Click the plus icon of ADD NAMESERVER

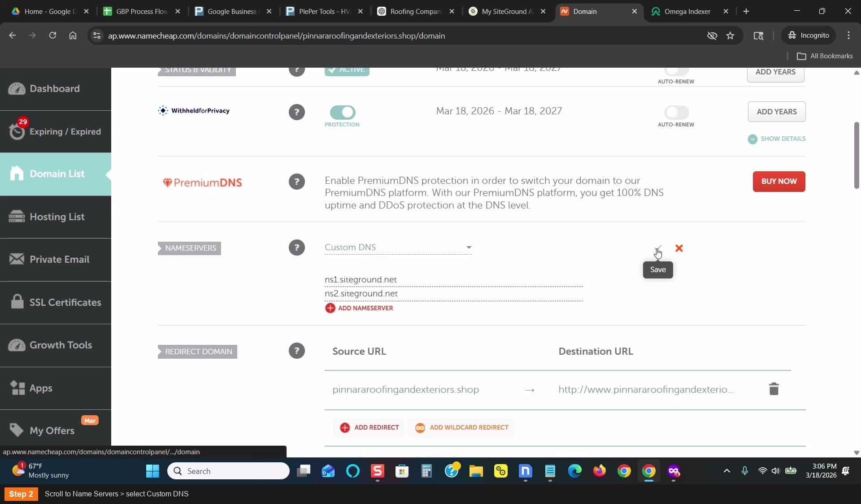click(330, 308)
